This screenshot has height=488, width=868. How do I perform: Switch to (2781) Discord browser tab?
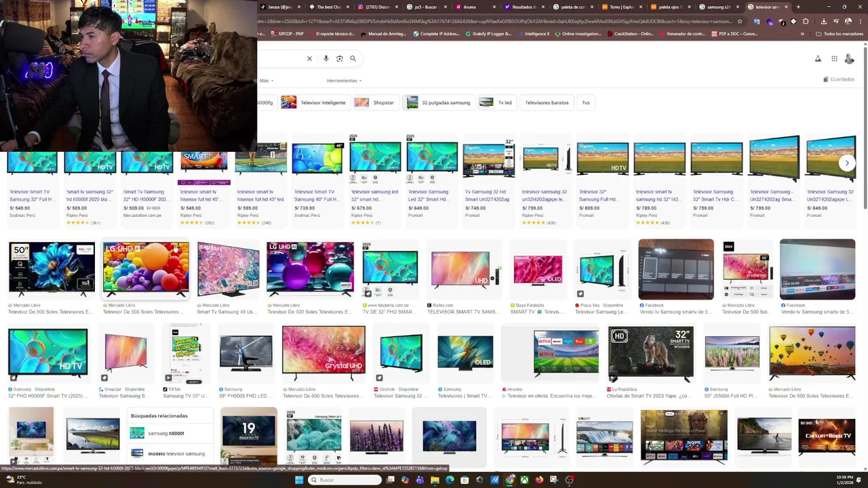pyautogui.click(x=378, y=7)
